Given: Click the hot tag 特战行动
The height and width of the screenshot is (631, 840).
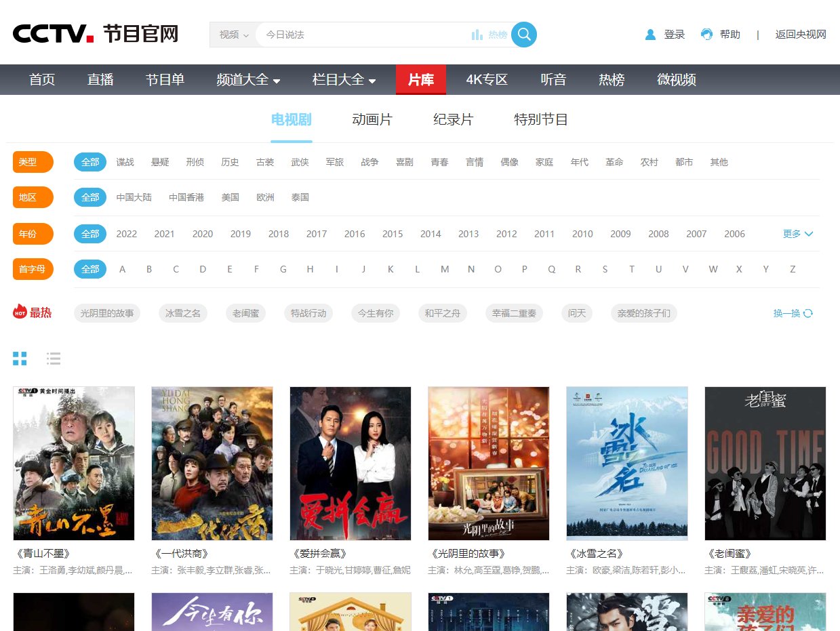Looking at the screenshot, I should (x=308, y=313).
